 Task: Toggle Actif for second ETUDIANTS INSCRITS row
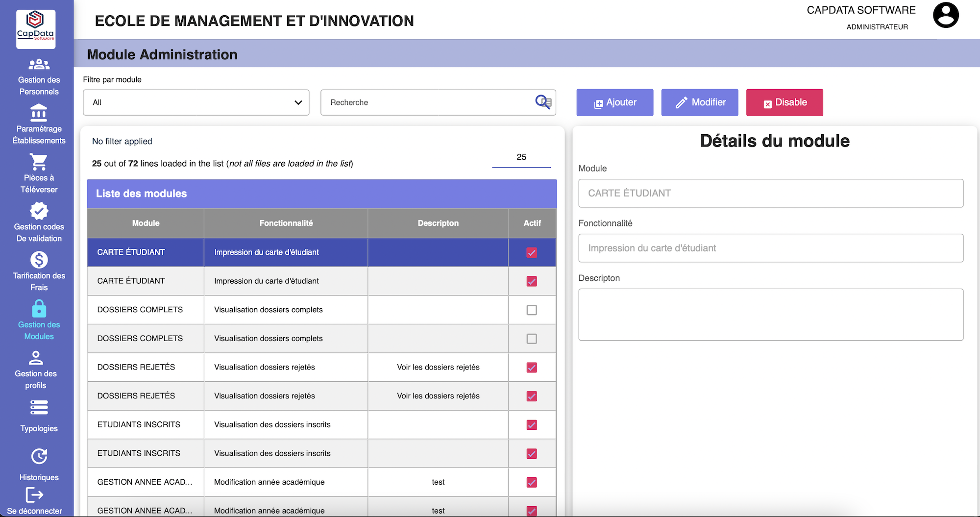pos(532,453)
